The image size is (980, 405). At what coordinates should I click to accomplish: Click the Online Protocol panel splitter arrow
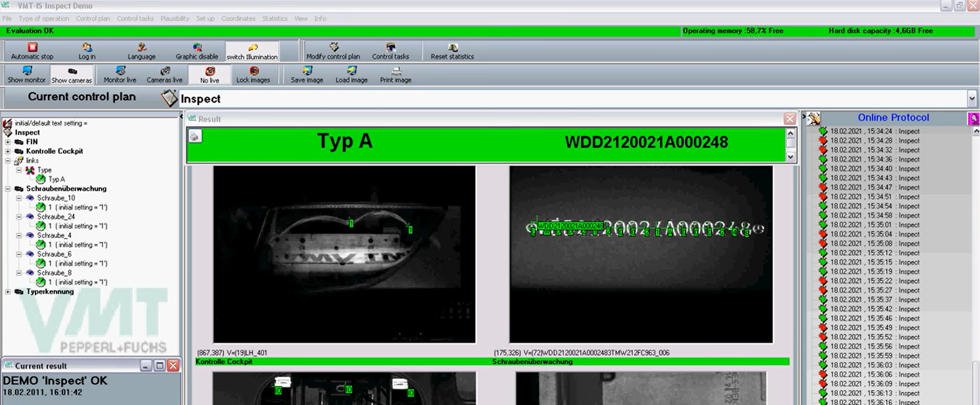coord(803,116)
